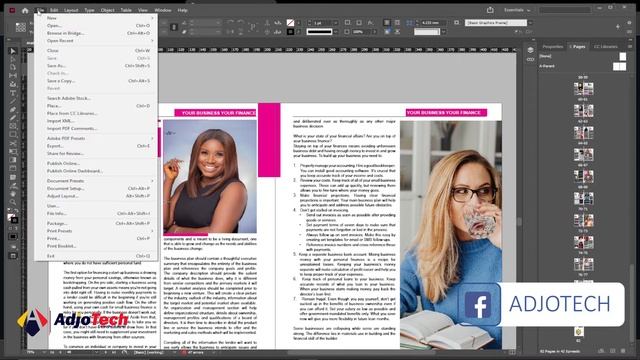Open the Edit menu
This screenshot has width=640, height=360.
tap(53, 10)
